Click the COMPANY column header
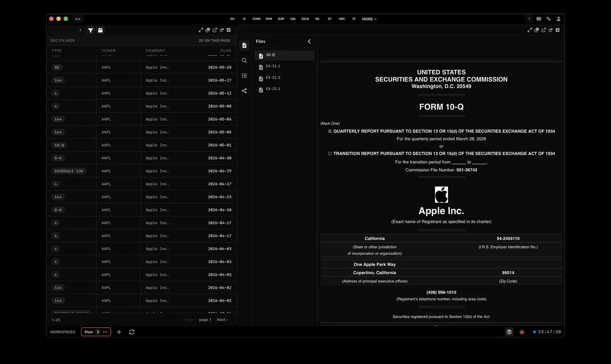 point(155,51)
